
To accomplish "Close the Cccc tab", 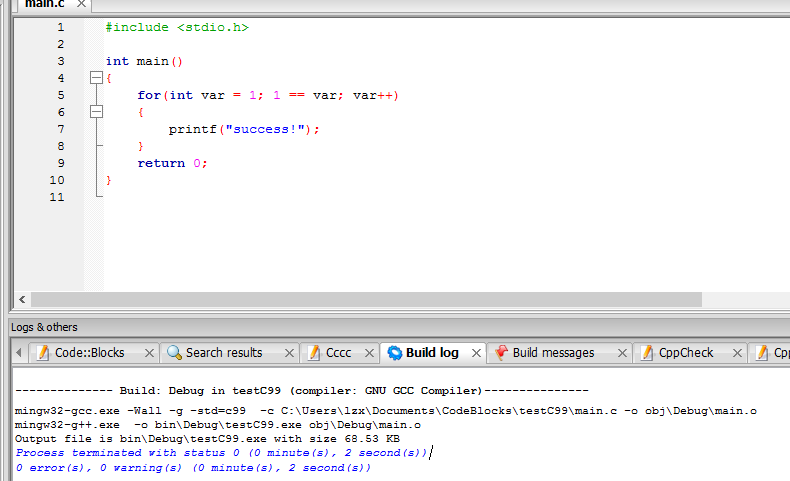I will [x=369, y=353].
